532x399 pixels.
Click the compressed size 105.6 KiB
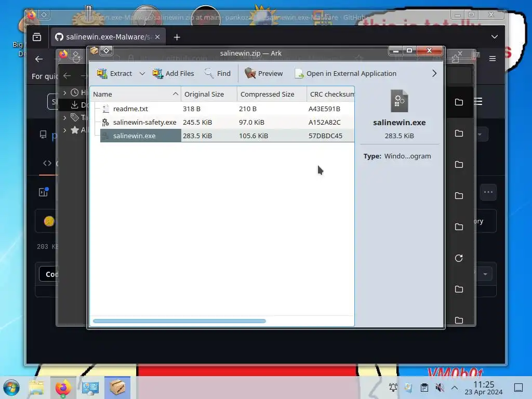pyautogui.click(x=254, y=136)
